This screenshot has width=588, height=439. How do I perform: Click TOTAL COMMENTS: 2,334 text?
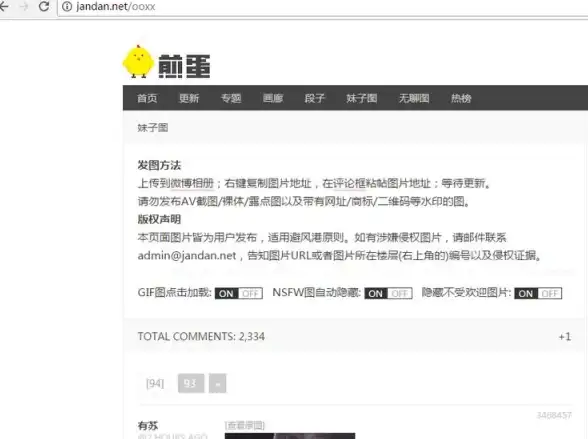pos(201,337)
